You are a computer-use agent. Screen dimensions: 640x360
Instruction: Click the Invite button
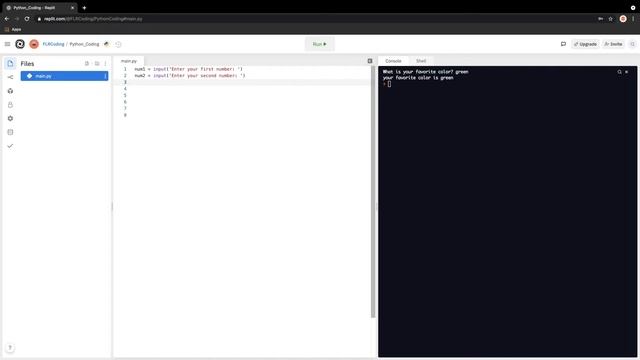coord(613,44)
